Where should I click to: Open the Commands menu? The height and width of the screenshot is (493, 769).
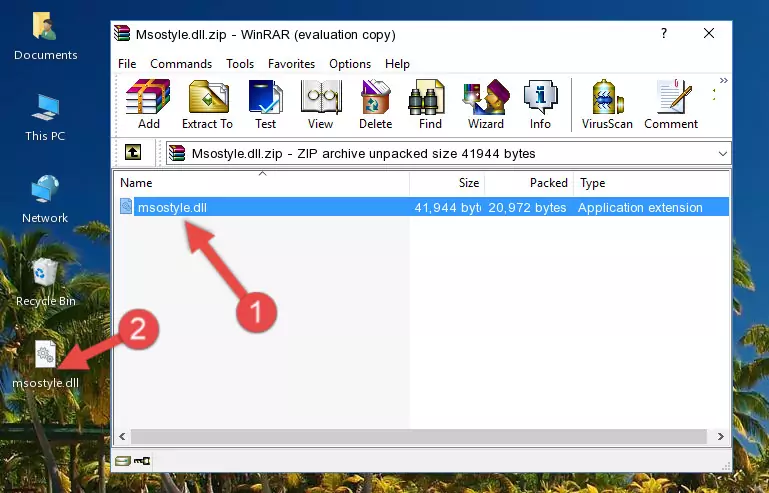pos(181,64)
